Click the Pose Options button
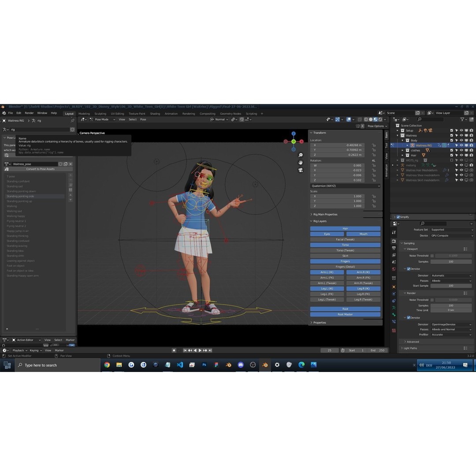Screen dimensions: 476x476 [377, 126]
